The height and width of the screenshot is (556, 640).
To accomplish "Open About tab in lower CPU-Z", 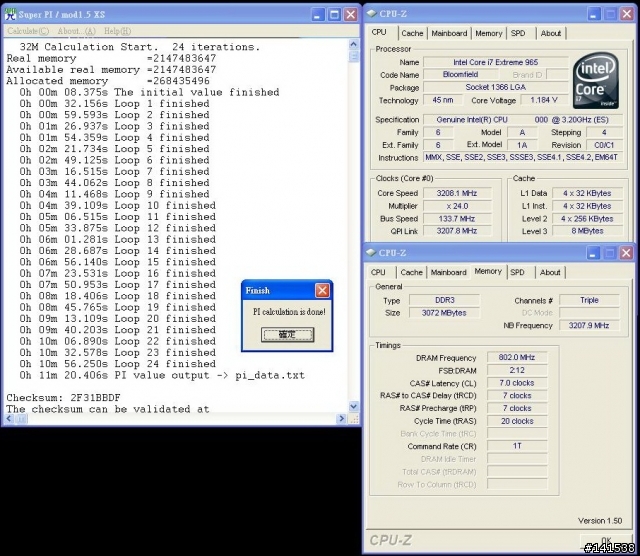I will [x=550, y=272].
